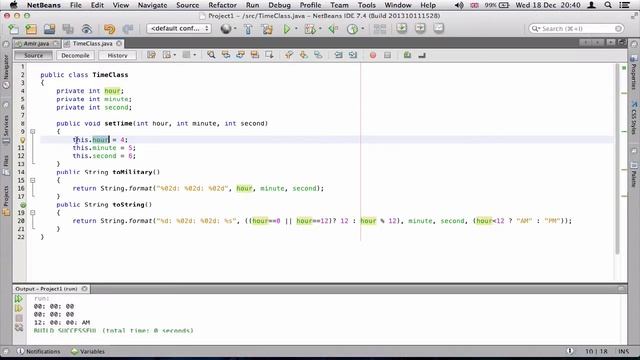This screenshot has height=360, width=640.
Task: Select the TimeClass.java tab
Action: click(x=92, y=43)
